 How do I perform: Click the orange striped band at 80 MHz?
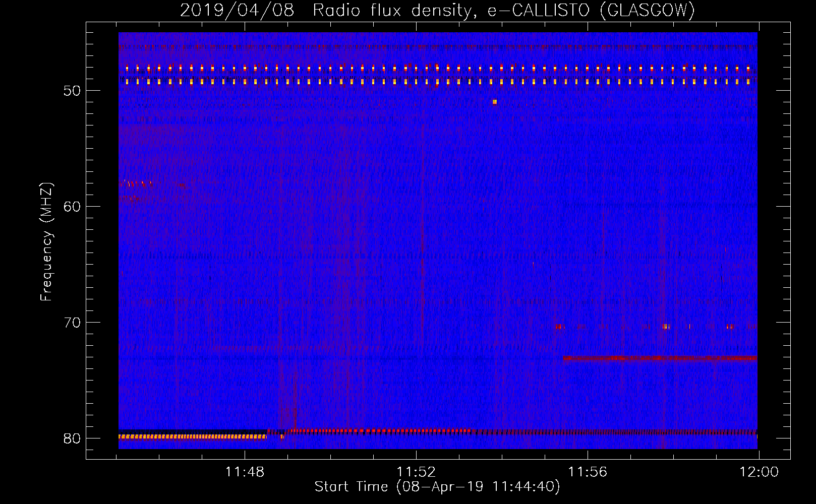point(193,437)
